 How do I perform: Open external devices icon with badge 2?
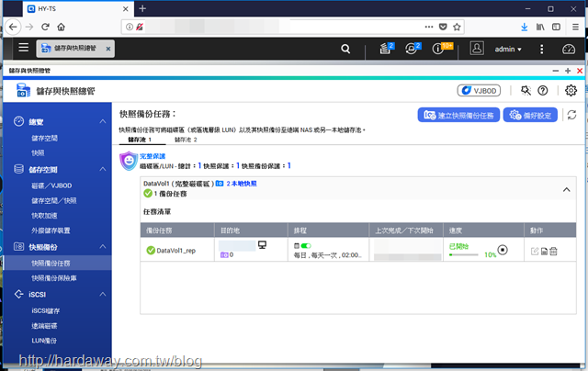click(x=413, y=48)
